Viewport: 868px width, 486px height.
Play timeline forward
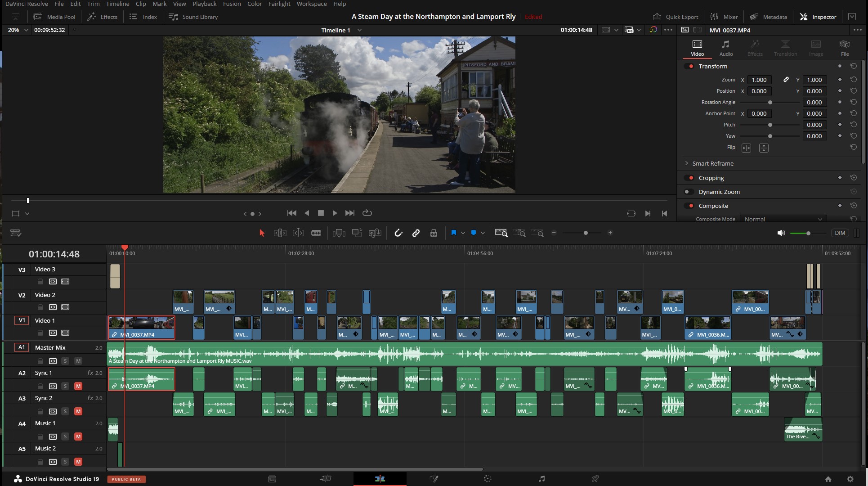335,213
